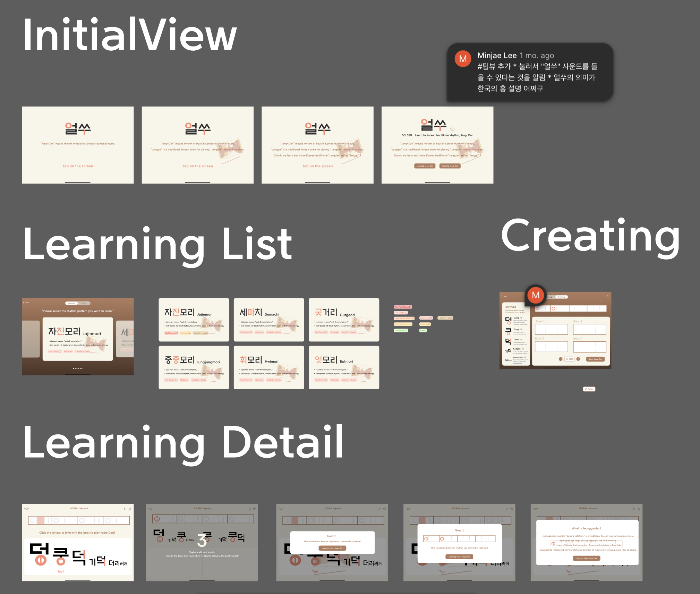Click the standalone Reset button below the Creating frame
The image size is (700, 594).
[x=589, y=389]
